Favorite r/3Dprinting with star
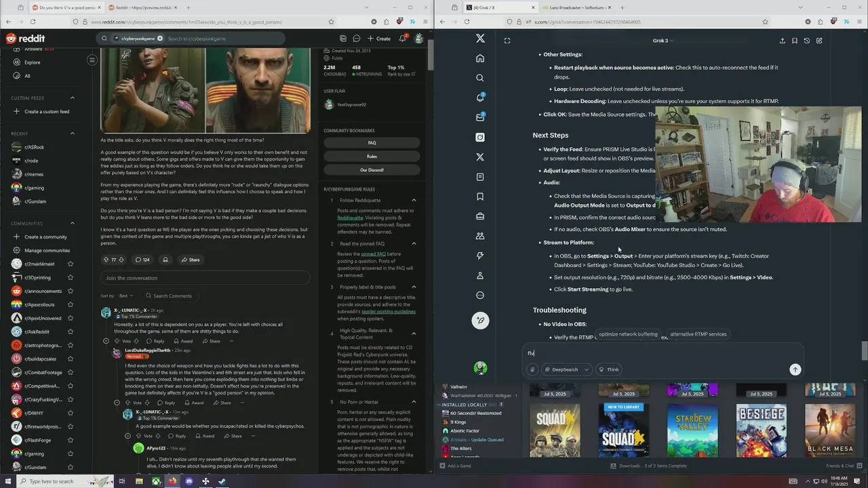This screenshot has height=488, width=868. 71,277
